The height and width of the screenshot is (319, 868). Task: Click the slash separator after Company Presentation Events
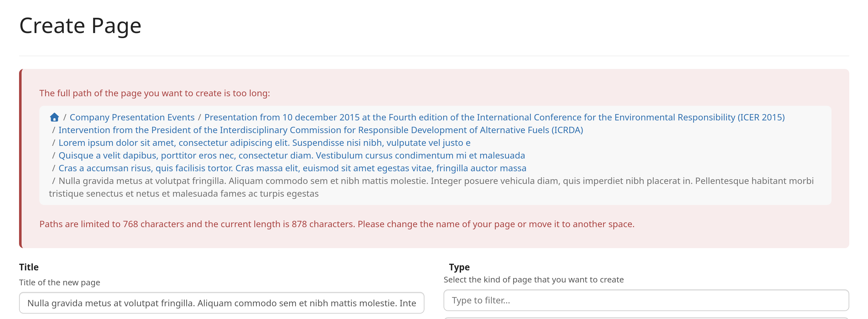coord(199,117)
